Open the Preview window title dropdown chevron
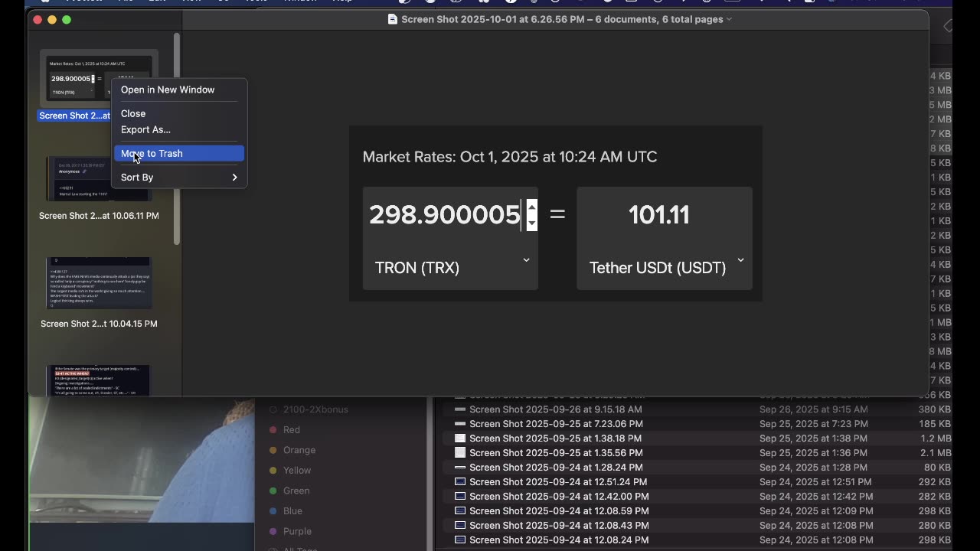 click(x=729, y=19)
